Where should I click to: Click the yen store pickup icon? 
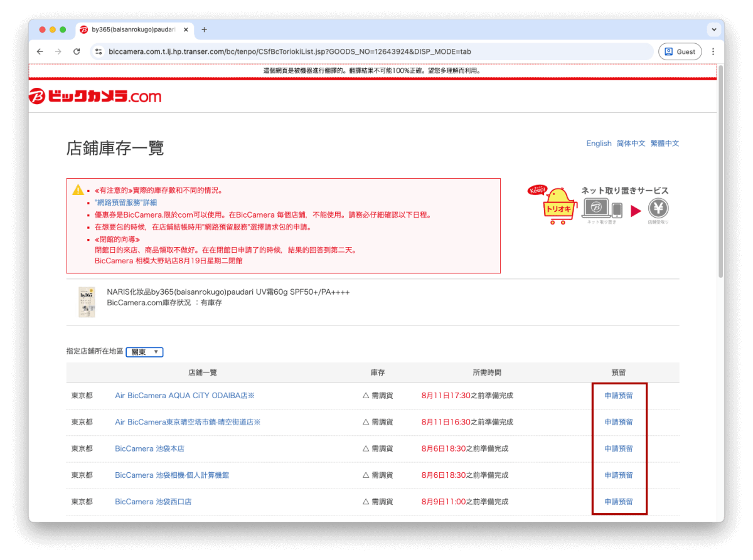[658, 208]
